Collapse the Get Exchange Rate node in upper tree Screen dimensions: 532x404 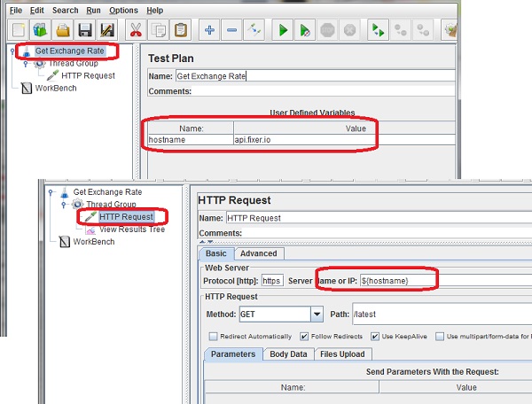tap(12, 51)
